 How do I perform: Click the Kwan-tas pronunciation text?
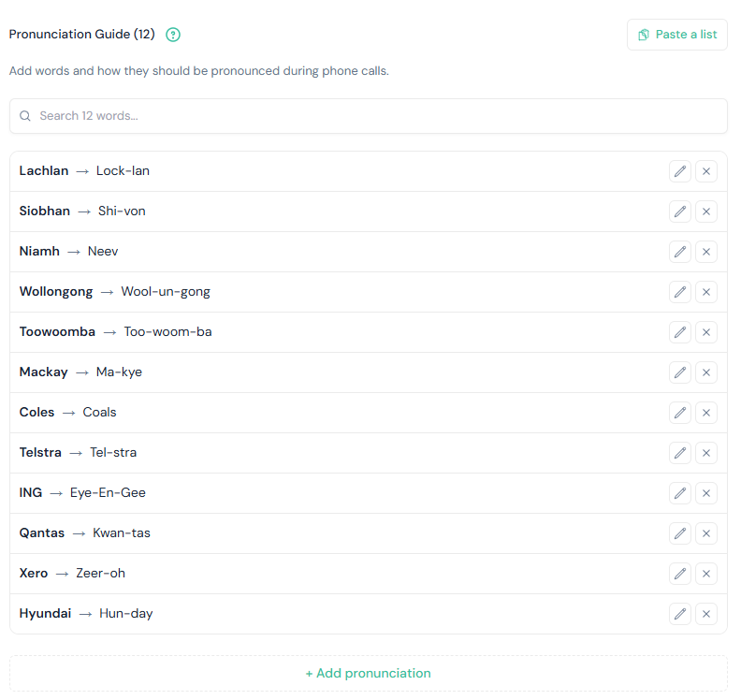click(122, 532)
